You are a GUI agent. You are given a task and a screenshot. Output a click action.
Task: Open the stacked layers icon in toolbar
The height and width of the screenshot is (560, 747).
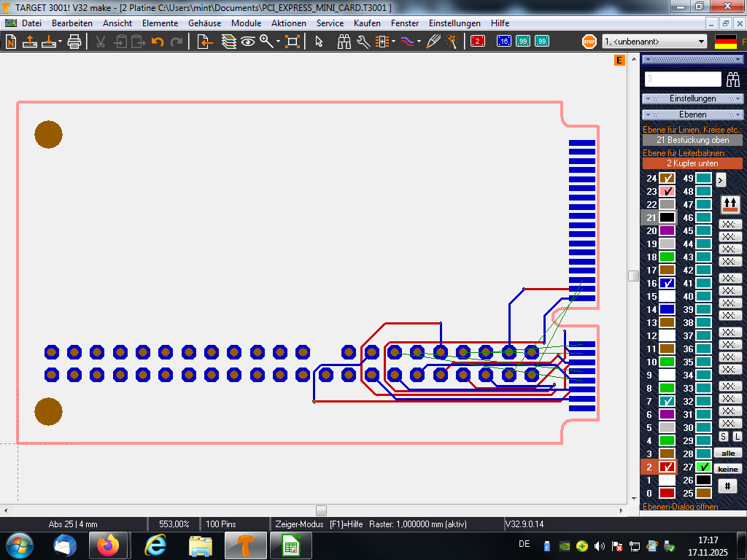pyautogui.click(x=228, y=42)
